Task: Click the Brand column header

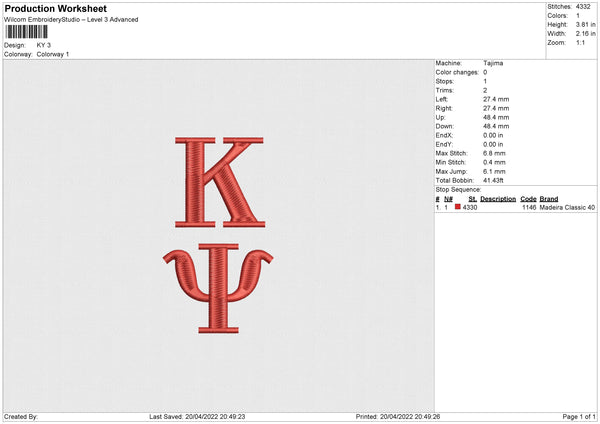Action: [x=549, y=199]
